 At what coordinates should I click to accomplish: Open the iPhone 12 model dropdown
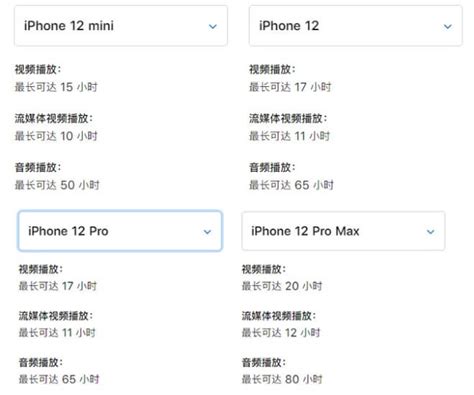click(355, 26)
